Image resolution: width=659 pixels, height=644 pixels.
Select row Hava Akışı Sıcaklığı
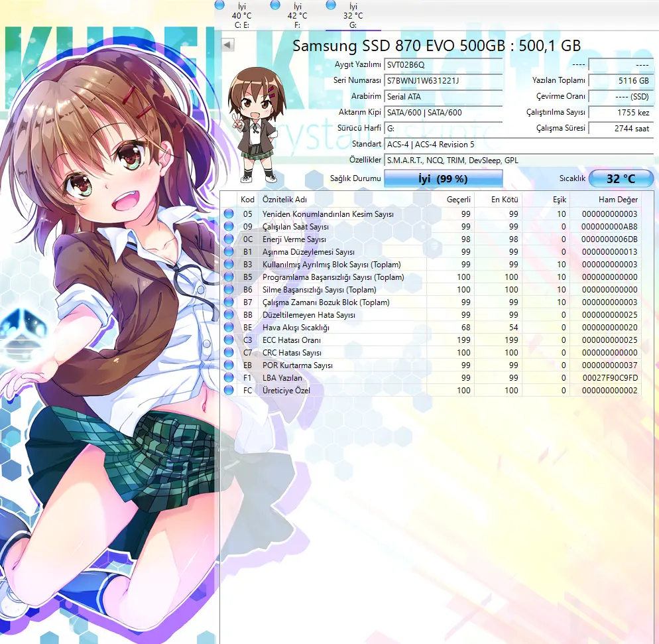click(x=431, y=328)
